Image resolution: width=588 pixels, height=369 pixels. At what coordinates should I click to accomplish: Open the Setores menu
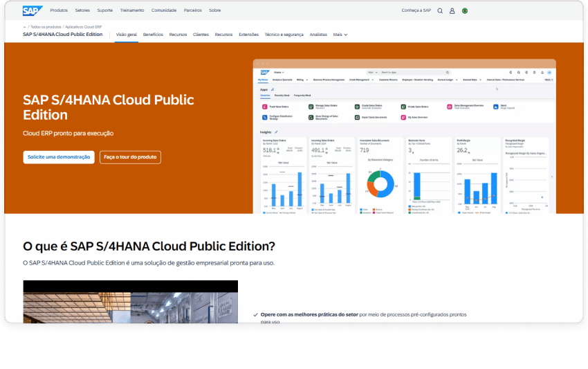click(82, 10)
